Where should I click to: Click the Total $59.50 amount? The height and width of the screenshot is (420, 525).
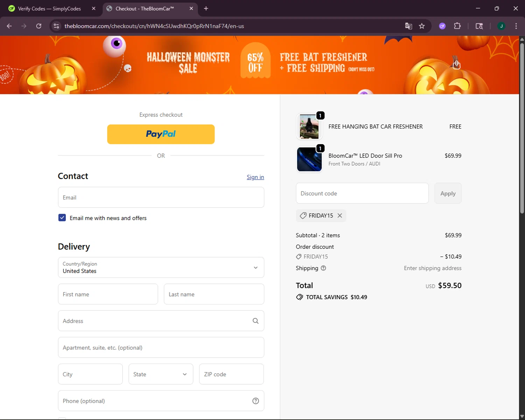click(x=450, y=286)
